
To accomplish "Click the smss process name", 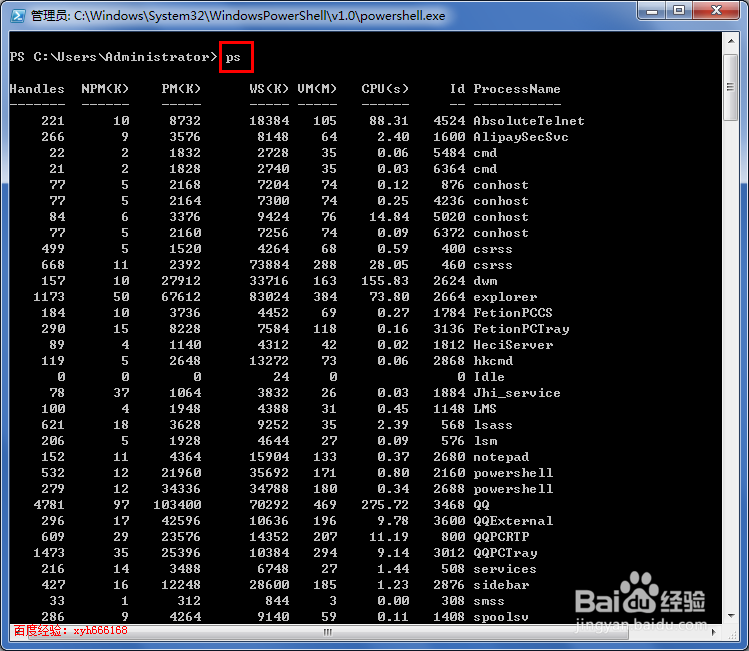I will click(x=489, y=601).
